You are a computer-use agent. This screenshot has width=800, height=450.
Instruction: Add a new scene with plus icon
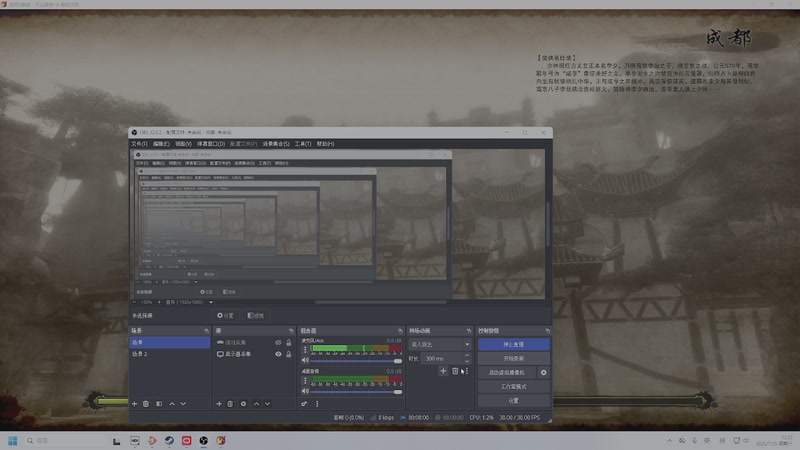135,404
